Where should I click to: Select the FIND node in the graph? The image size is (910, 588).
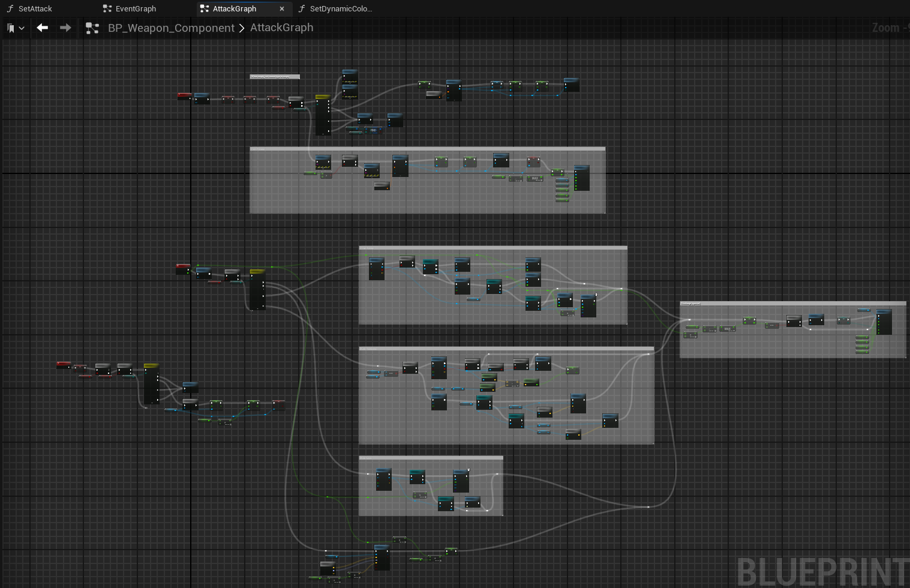coord(373,130)
